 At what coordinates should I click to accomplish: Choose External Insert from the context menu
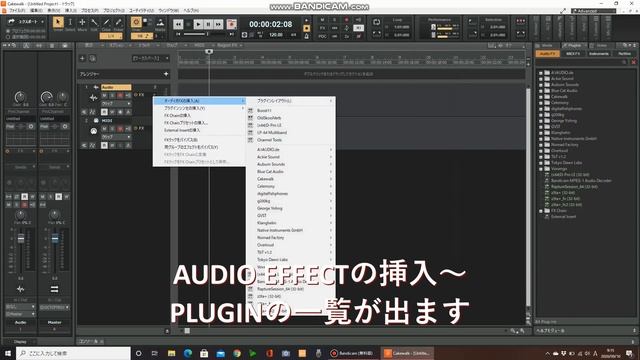coord(199,130)
